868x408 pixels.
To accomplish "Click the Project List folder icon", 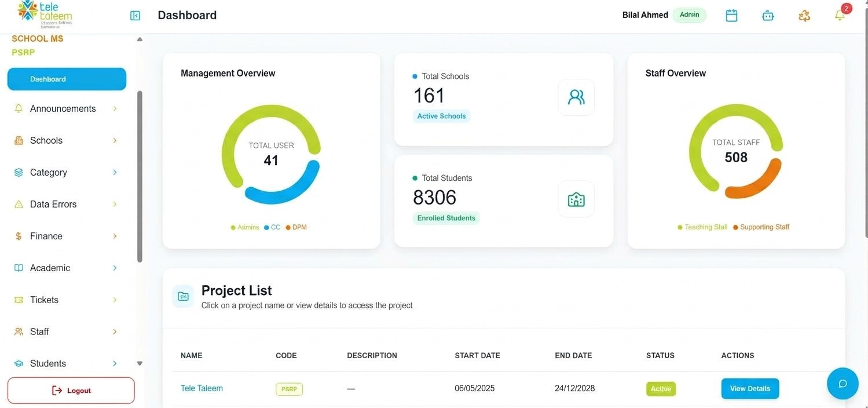I will [x=183, y=296].
